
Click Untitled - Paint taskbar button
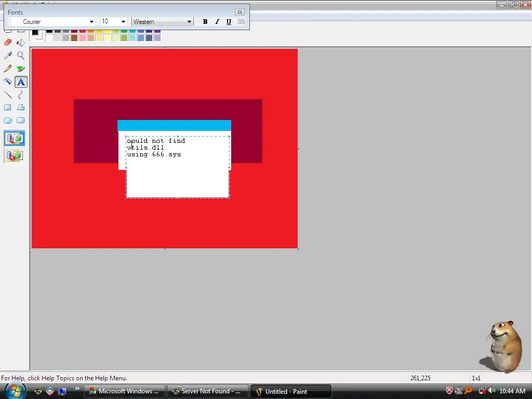(x=290, y=391)
